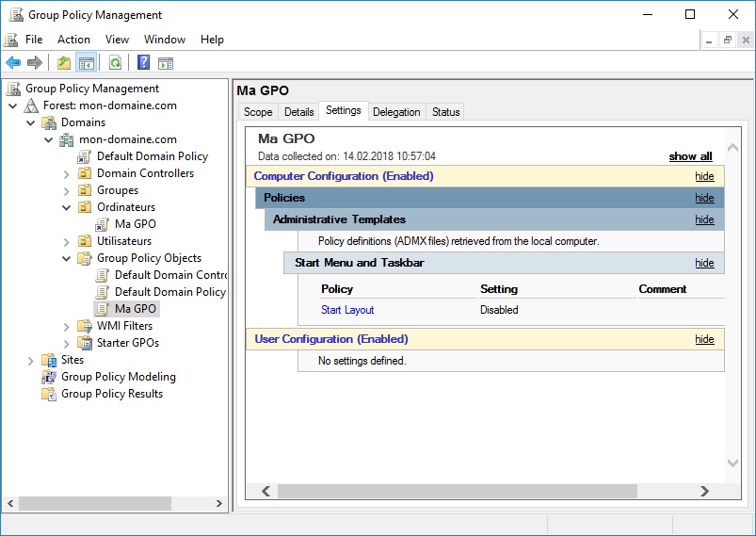Collapse the Ordinateurs node
This screenshot has height=536, width=756.
(66, 207)
